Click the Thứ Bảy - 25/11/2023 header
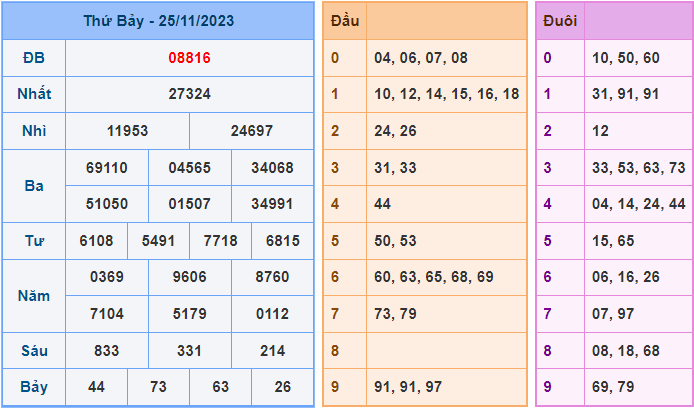 point(158,21)
